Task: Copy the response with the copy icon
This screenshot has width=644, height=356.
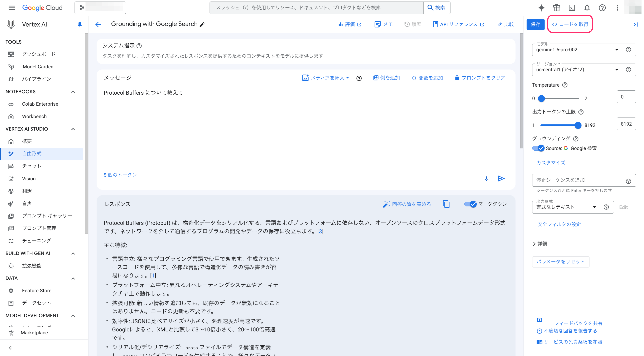Action: click(x=446, y=204)
